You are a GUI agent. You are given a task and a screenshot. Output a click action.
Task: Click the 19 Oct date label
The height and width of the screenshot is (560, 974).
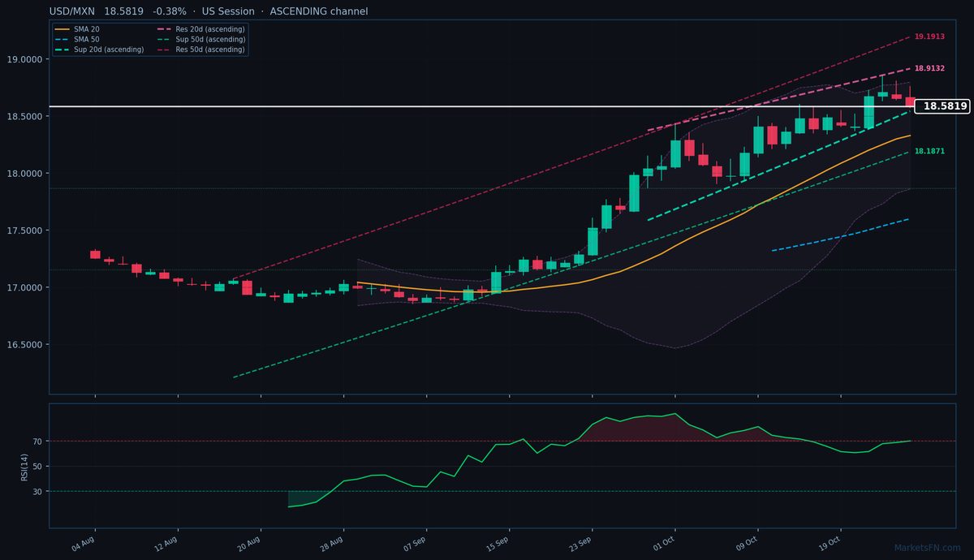pyautogui.click(x=830, y=543)
